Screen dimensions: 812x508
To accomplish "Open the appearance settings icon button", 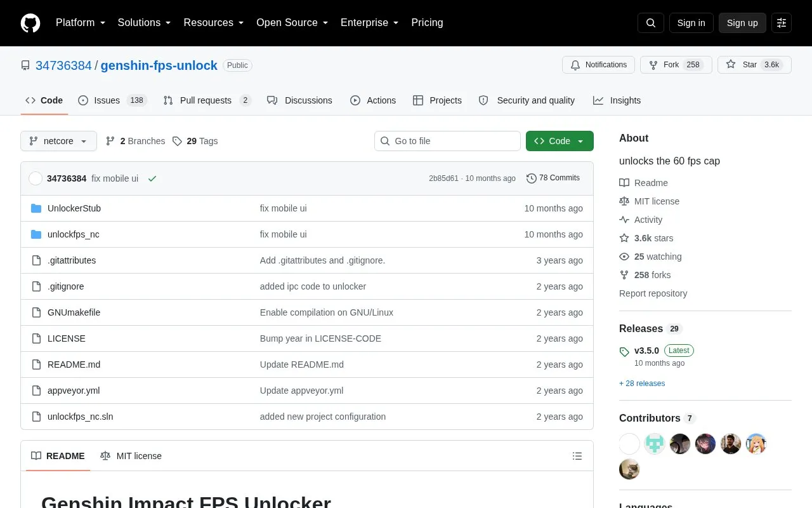I will click(x=782, y=23).
